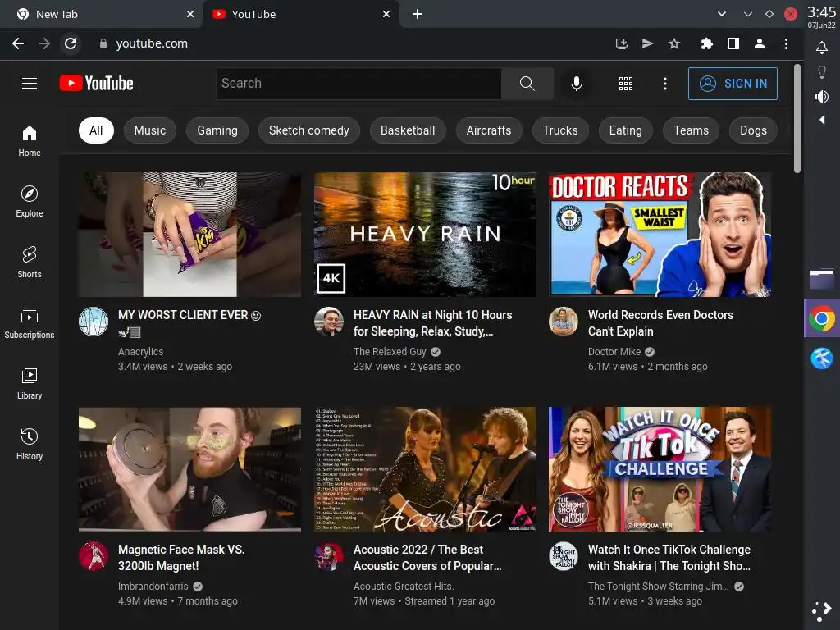Image resolution: width=840 pixels, height=630 pixels.
Task: Close the New Tab browser tab
Action: coord(190,15)
